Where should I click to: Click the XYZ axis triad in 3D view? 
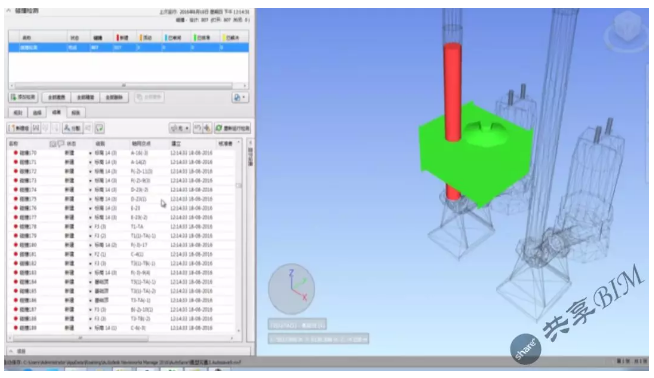click(x=292, y=288)
